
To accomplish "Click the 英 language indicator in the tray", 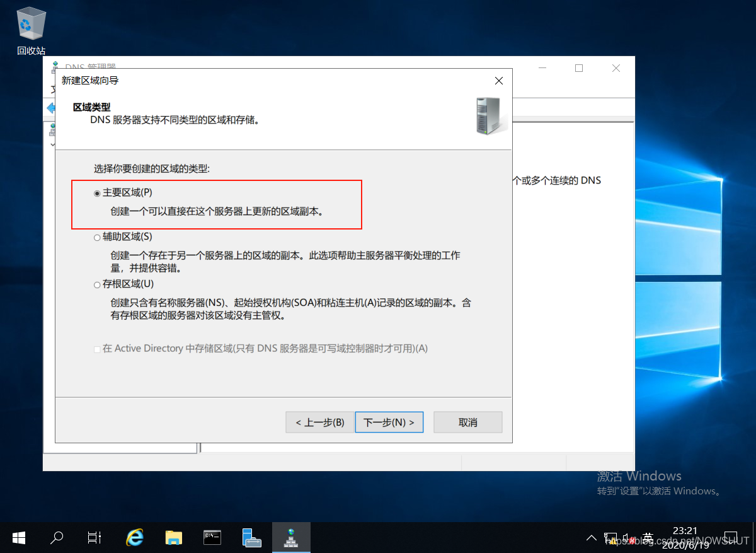I will (x=647, y=537).
